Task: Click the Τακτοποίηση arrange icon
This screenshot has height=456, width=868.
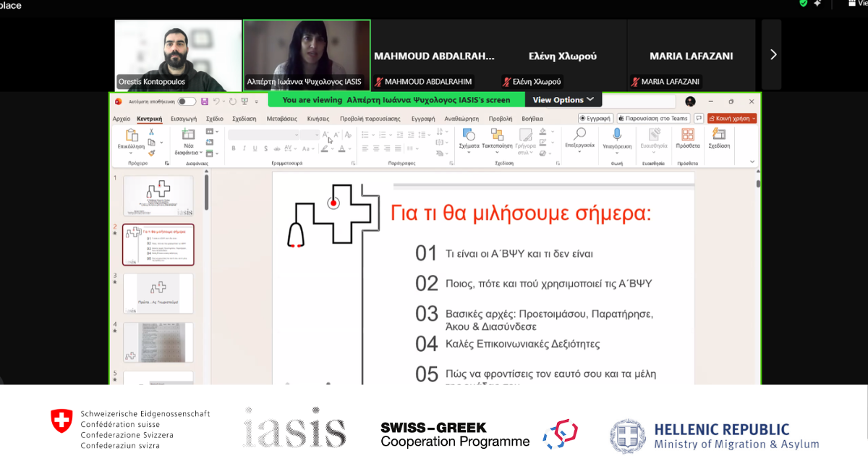Action: pyautogui.click(x=497, y=135)
